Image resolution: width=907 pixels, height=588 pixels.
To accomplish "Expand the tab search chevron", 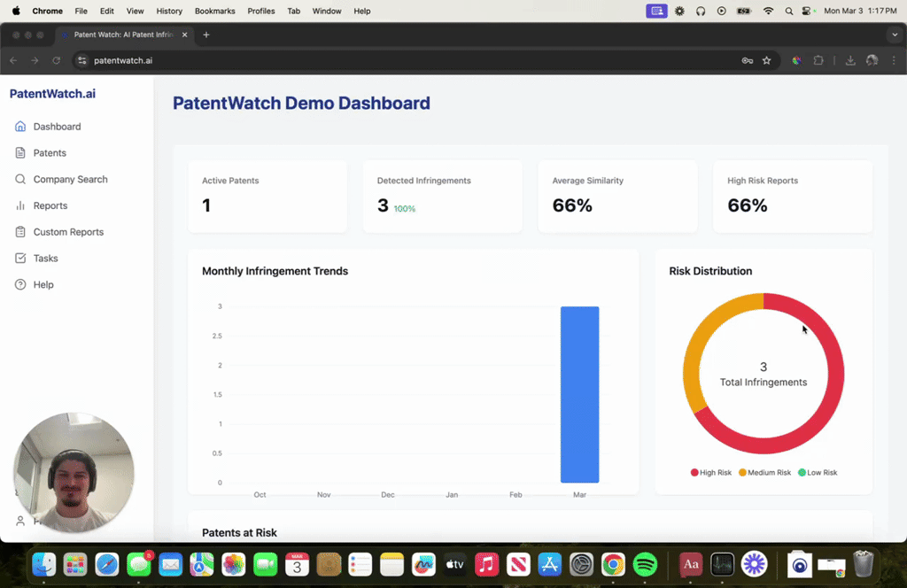I will pos(895,35).
